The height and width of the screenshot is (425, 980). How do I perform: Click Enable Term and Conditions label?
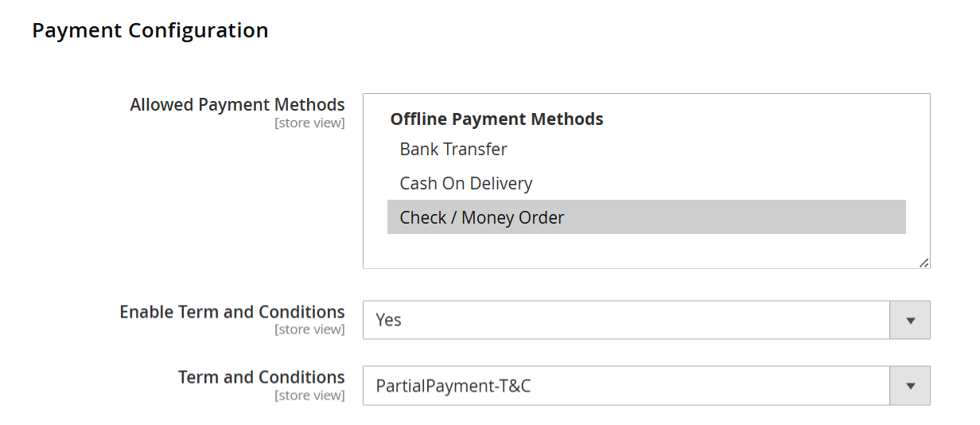232,312
